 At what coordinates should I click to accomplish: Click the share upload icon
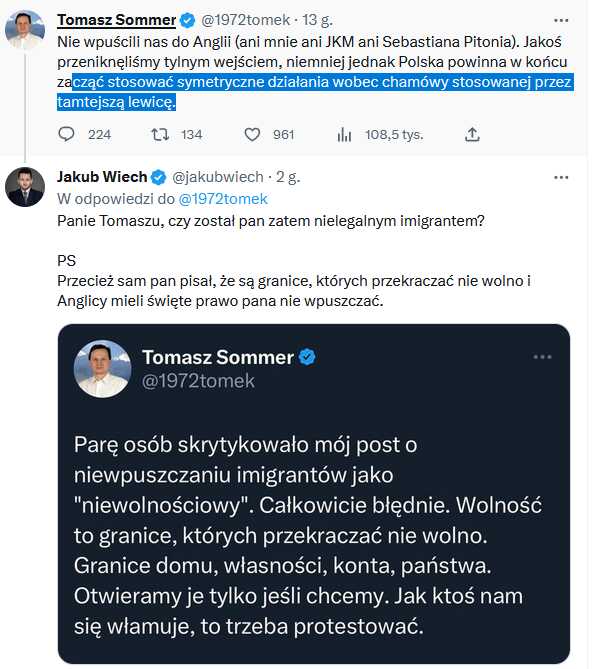coord(472,134)
